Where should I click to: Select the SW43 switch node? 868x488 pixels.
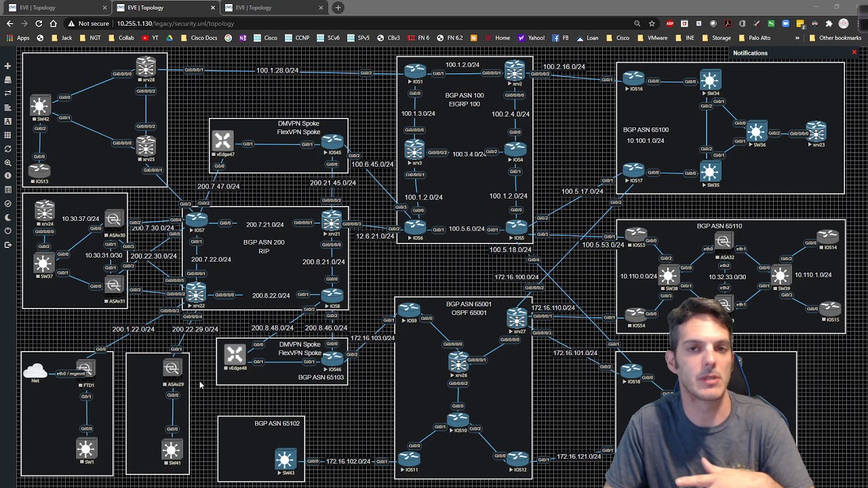(285, 459)
